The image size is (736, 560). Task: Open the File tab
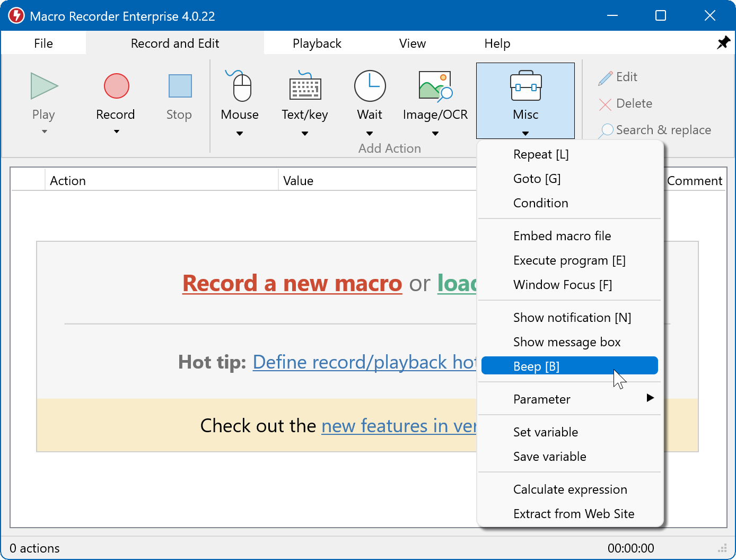tap(43, 43)
